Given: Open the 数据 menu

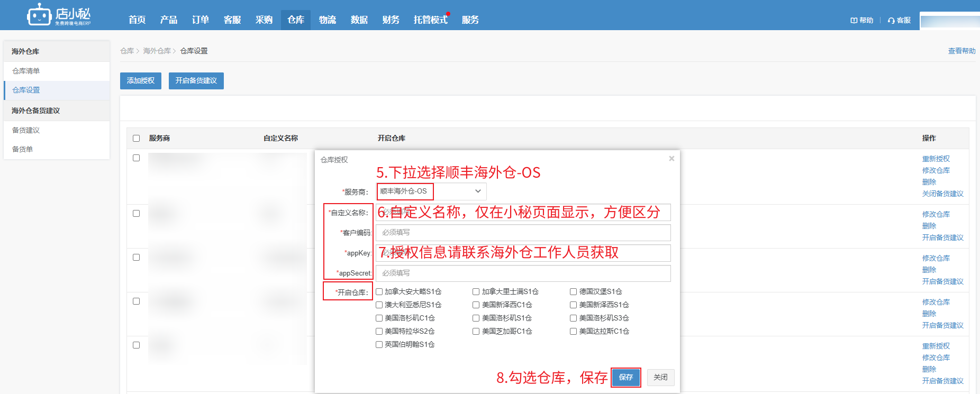Looking at the screenshot, I should (359, 20).
